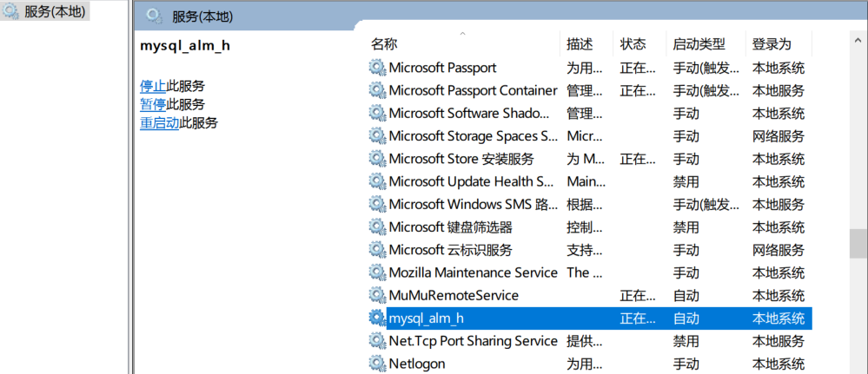Select 服务(本地) node in left tree

pos(46,11)
